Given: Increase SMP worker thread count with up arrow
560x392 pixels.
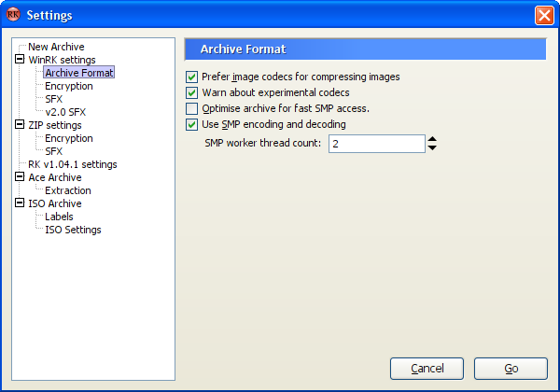Looking at the screenshot, I should tap(432, 139).
